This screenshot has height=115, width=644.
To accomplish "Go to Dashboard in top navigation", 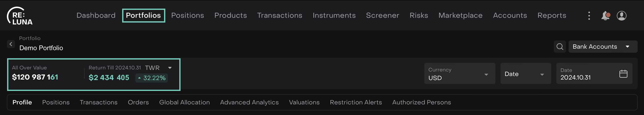I will click(96, 15).
